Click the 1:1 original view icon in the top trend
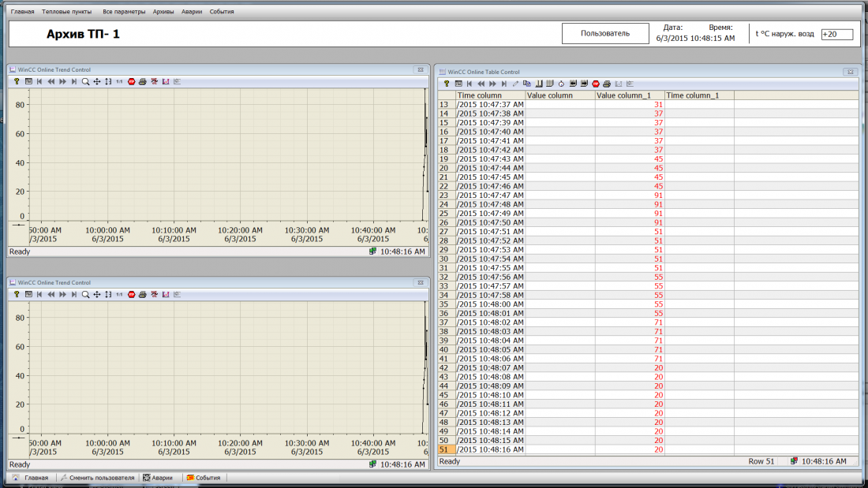The width and height of the screenshot is (868, 488). pyautogui.click(x=119, y=82)
